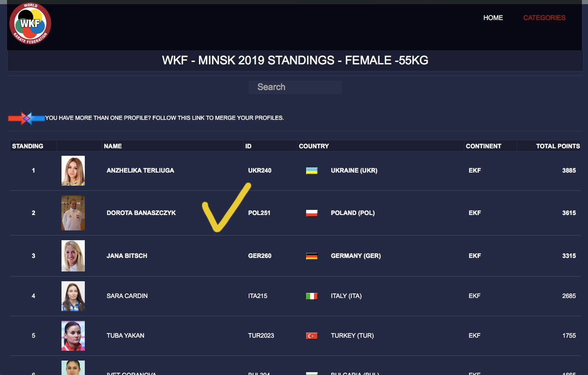Click Jana Bitsch's profile photo

pyautogui.click(x=73, y=256)
